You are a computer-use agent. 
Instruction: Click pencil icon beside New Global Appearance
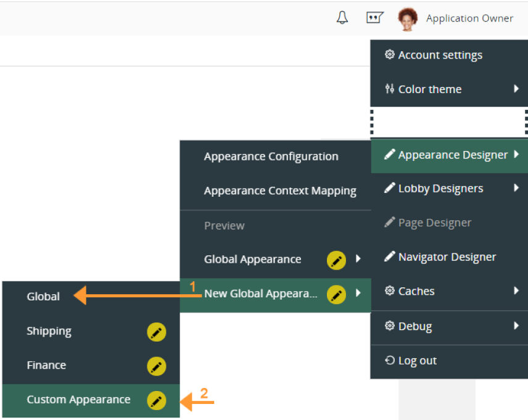pos(336,295)
